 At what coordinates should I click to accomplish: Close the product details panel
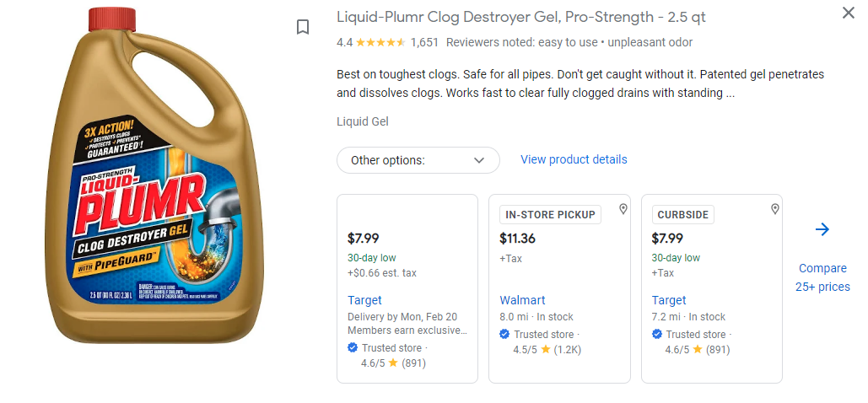[848, 13]
